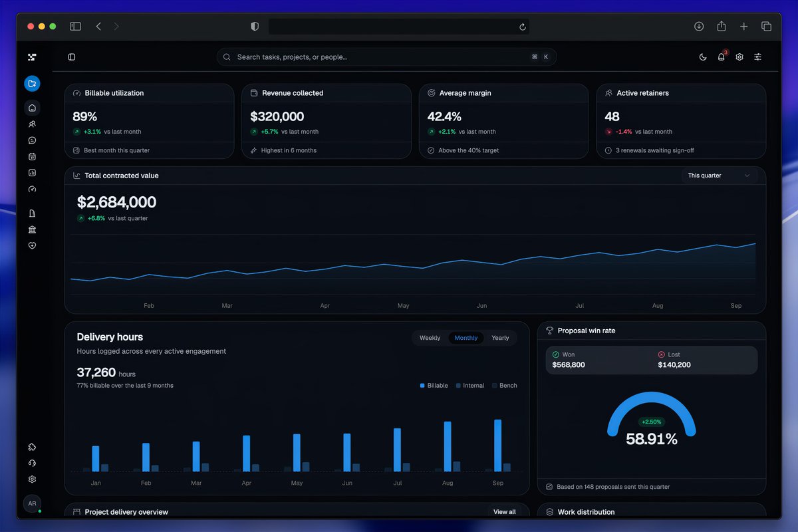Open the bank building sidebar icon
The height and width of the screenshot is (532, 798).
click(x=32, y=229)
